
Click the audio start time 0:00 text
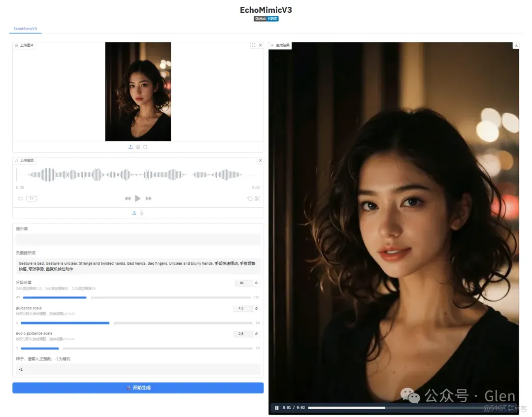pos(20,188)
